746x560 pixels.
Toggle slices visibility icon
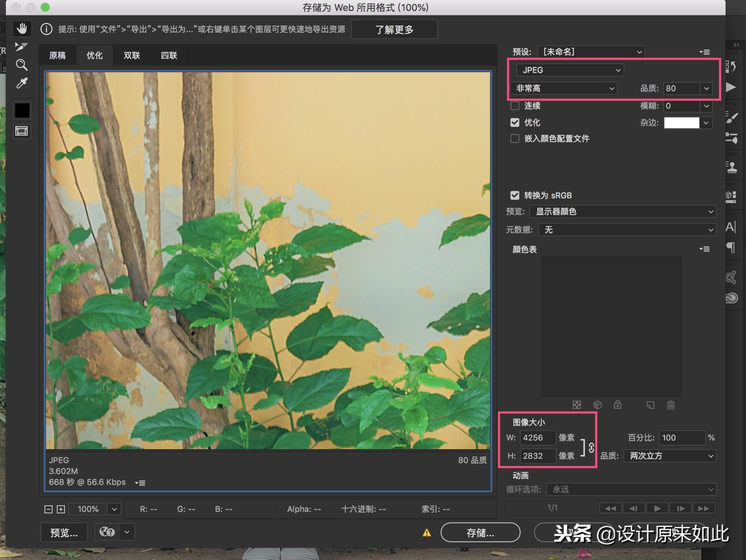22,131
